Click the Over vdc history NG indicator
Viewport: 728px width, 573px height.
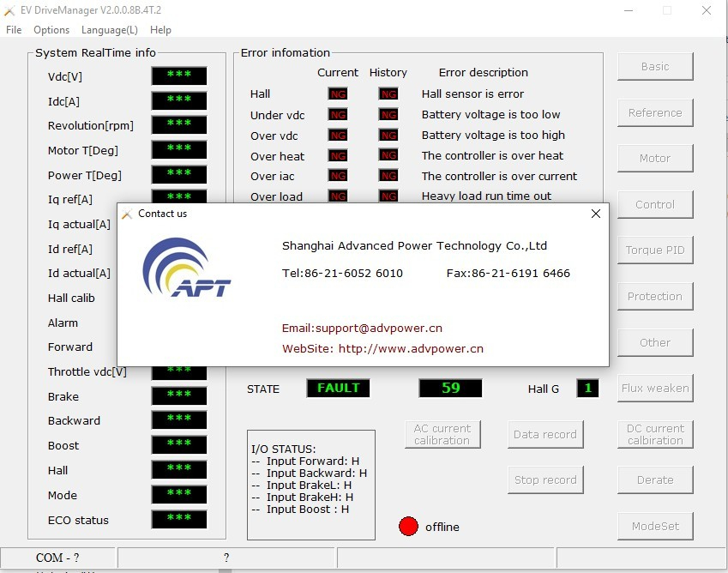coord(388,136)
